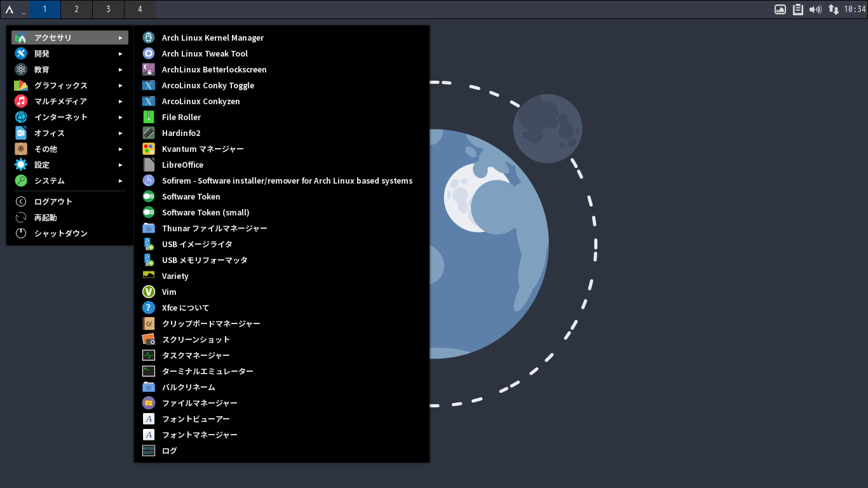Click the LibreOffice document icon
The image size is (868, 488).
[149, 165]
